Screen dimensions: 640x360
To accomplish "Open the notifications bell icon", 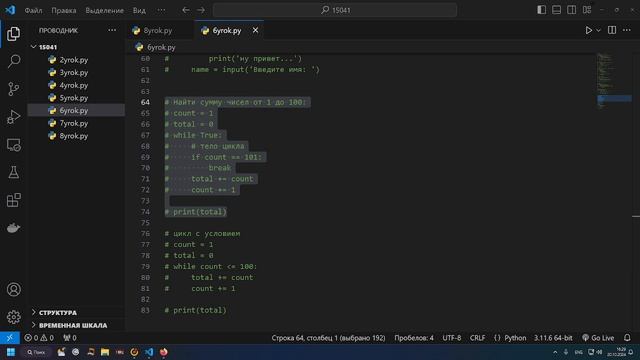I will [627, 338].
